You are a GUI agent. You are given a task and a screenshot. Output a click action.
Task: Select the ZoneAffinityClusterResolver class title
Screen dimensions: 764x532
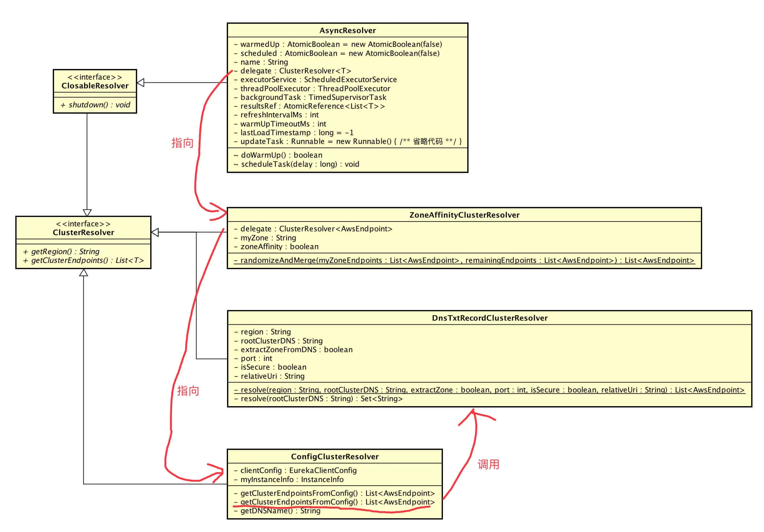coord(464,215)
